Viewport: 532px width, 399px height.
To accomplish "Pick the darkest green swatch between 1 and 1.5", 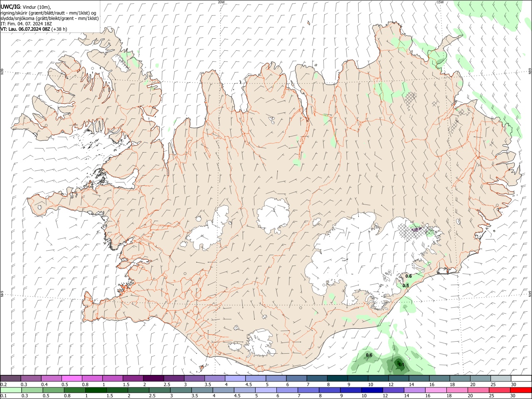I will [96, 390].
